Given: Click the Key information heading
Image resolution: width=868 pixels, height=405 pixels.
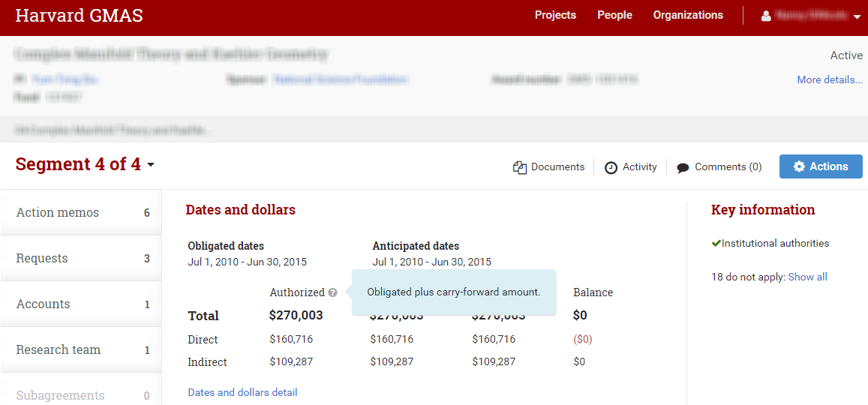Looking at the screenshot, I should pyautogui.click(x=763, y=210).
